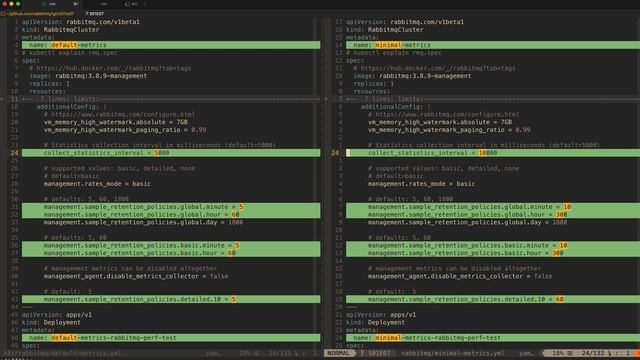640x360 pixels.
Task: Click 'image: rabbitmq:3.8.9-management' in minimal-metrics pane
Action: (x=412, y=76)
